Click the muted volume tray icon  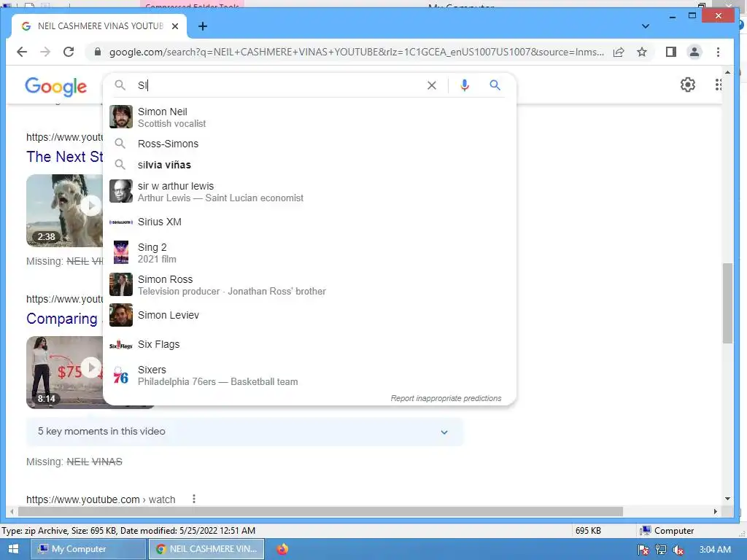pyautogui.click(x=678, y=550)
